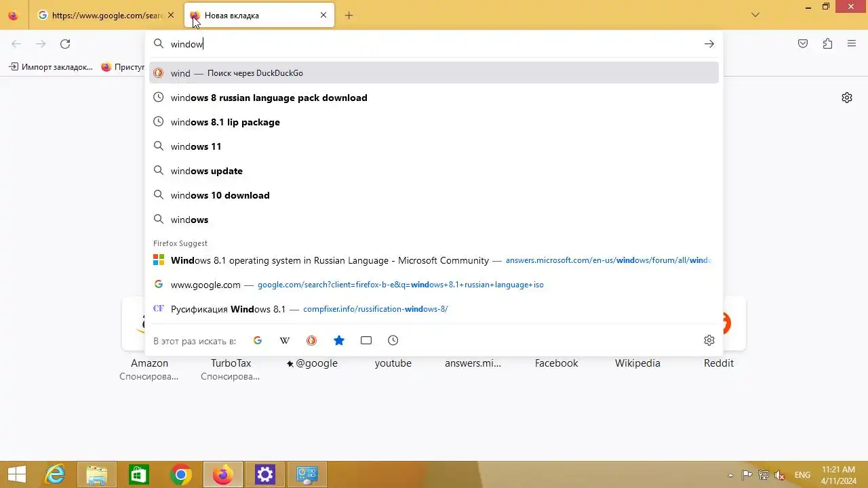Screen dimensions: 868x488
Task: Search history with the clock icon
Action: click(393, 340)
